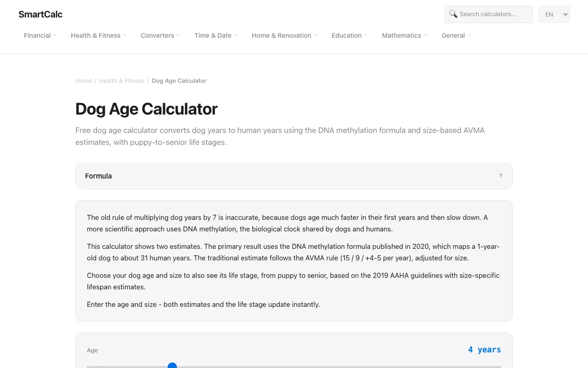Viewport: 588px width, 368px height.
Task: Click the Dog Age Calculator heading
Action: point(147,109)
